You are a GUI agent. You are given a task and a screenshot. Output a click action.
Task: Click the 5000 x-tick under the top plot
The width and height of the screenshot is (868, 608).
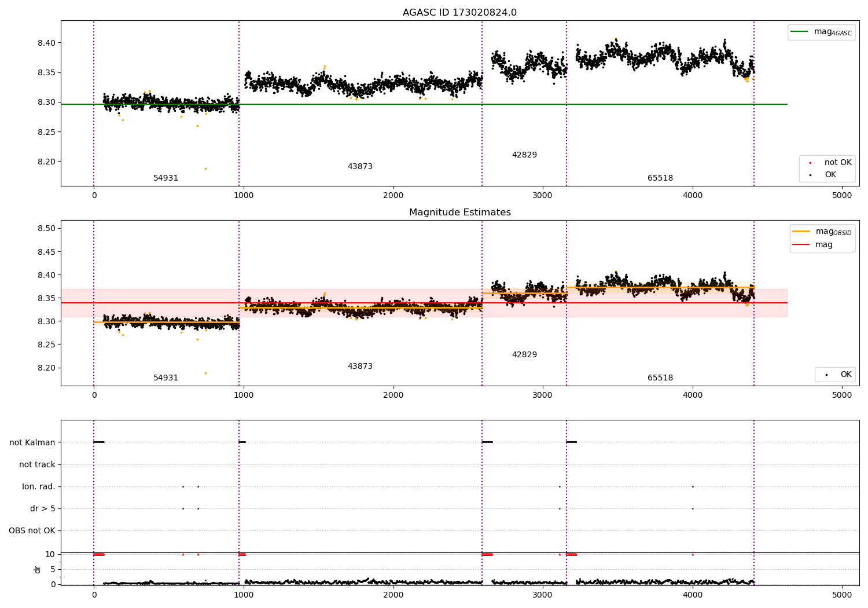coord(842,196)
